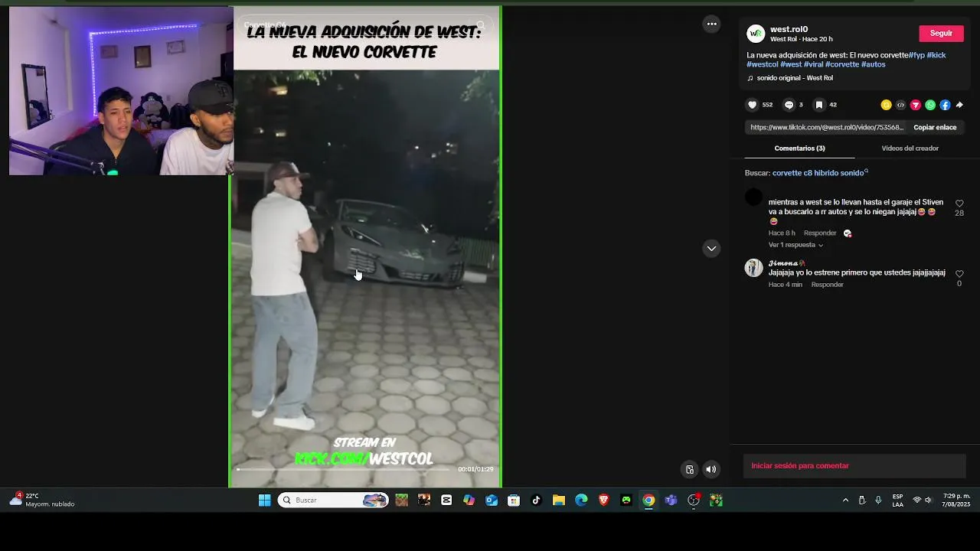Screen dimensions: 980x551
Task: Save video with the bookmark icon
Action: pyautogui.click(x=819, y=105)
